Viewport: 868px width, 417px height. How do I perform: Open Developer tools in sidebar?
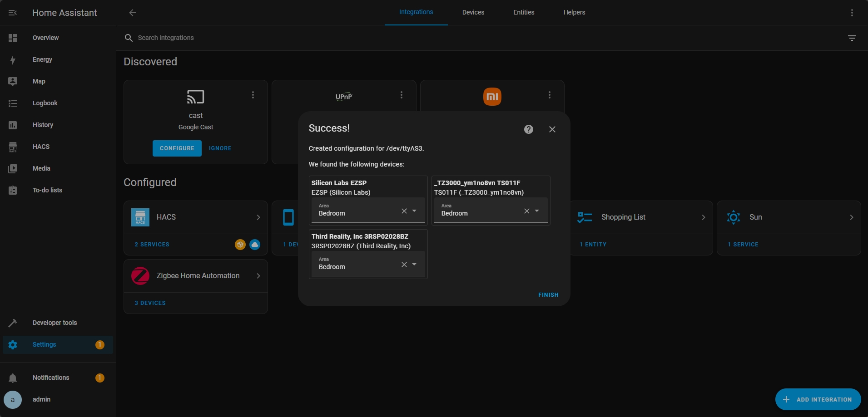tap(55, 323)
